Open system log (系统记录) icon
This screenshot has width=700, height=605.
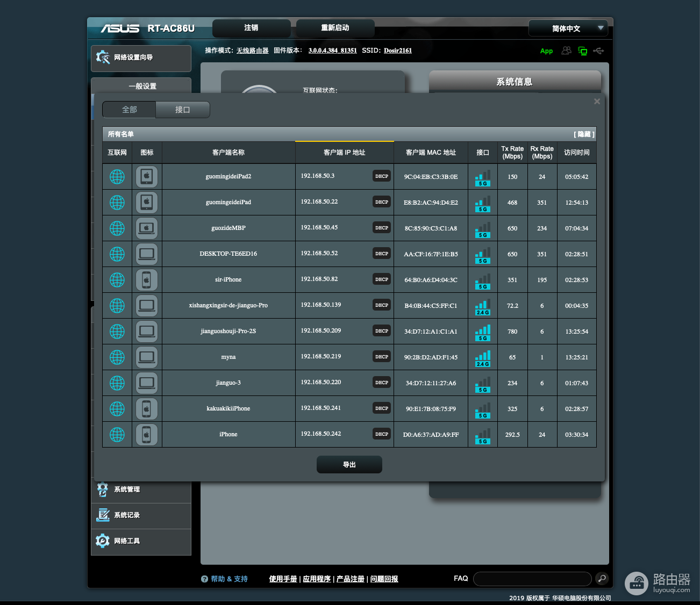103,515
